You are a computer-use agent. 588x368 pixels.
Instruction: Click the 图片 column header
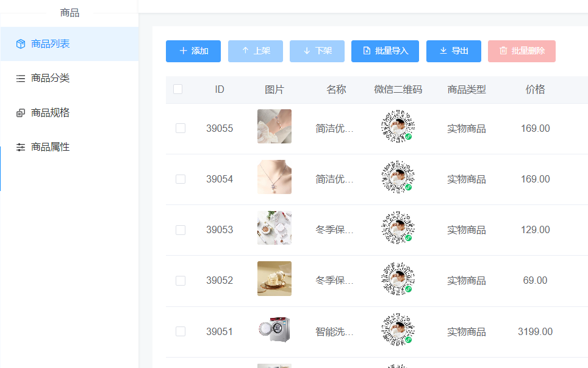(274, 89)
